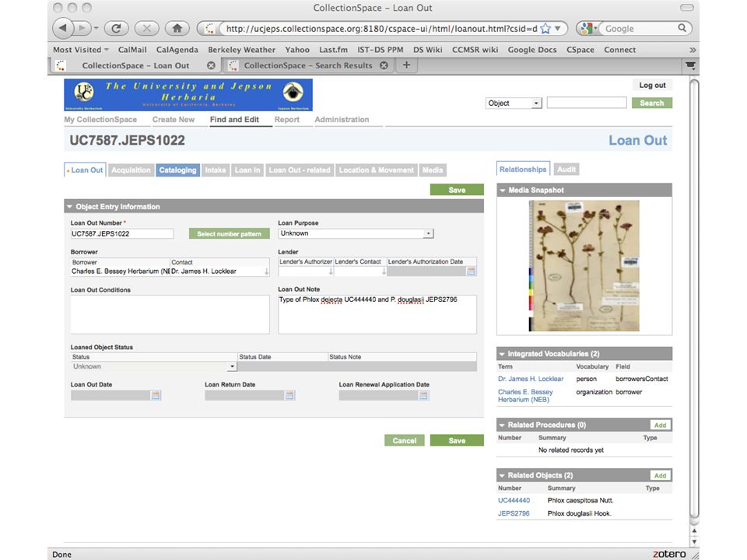The width and height of the screenshot is (747, 560).
Task: Click the vertical page scrollbar
Action: [x=694, y=299]
